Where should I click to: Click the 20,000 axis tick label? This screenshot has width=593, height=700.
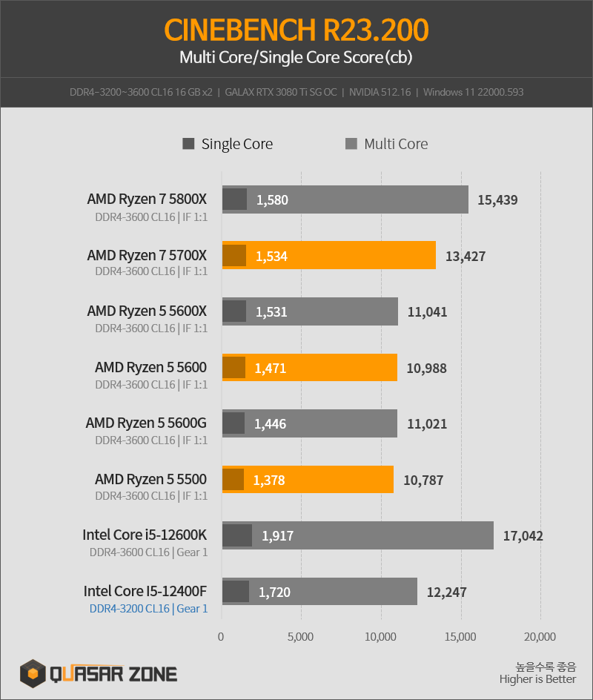tap(540, 637)
